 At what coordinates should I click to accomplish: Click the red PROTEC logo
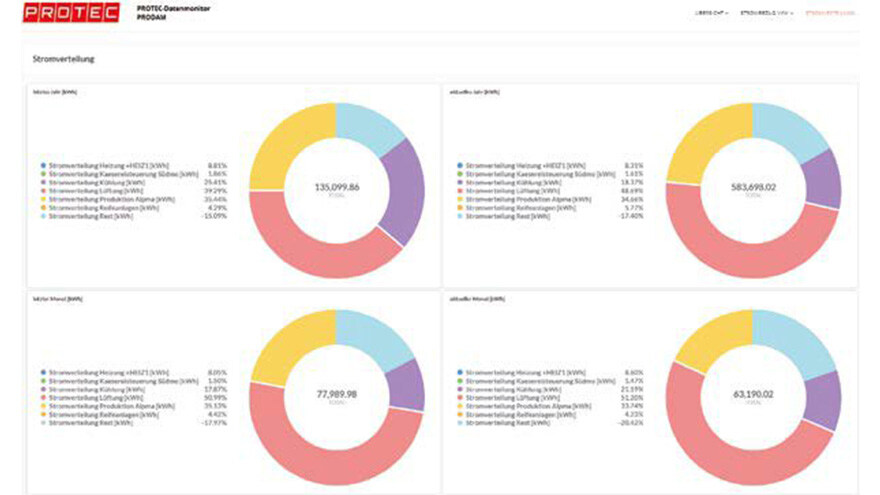71,12
